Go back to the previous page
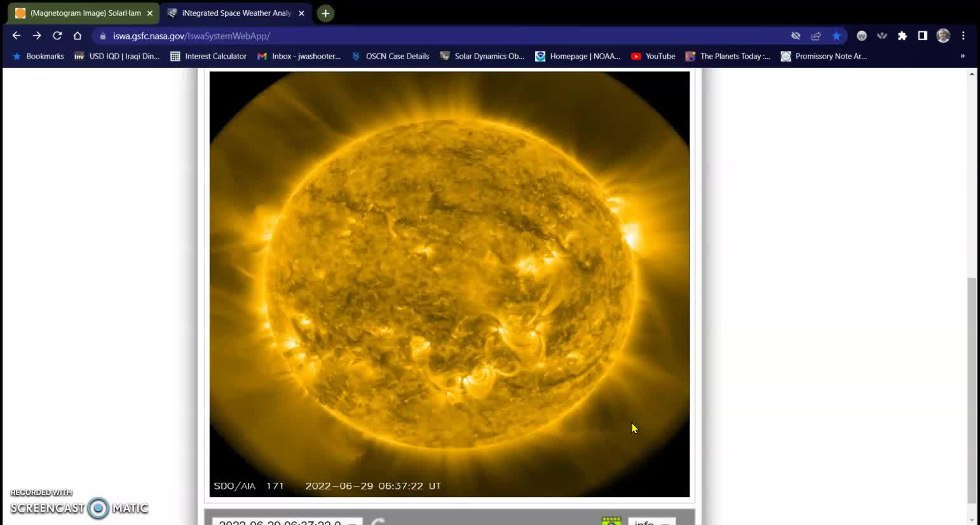This screenshot has height=525, width=980. pos(17,36)
